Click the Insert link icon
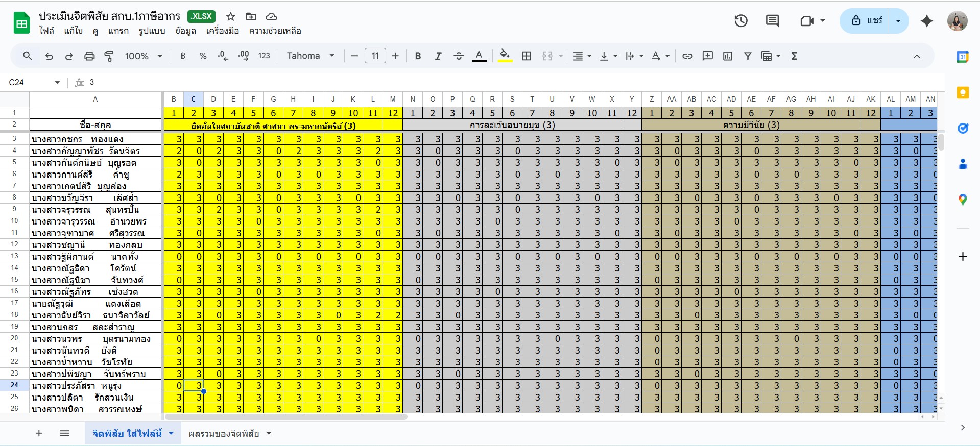This screenshot has width=980, height=446. pos(687,56)
